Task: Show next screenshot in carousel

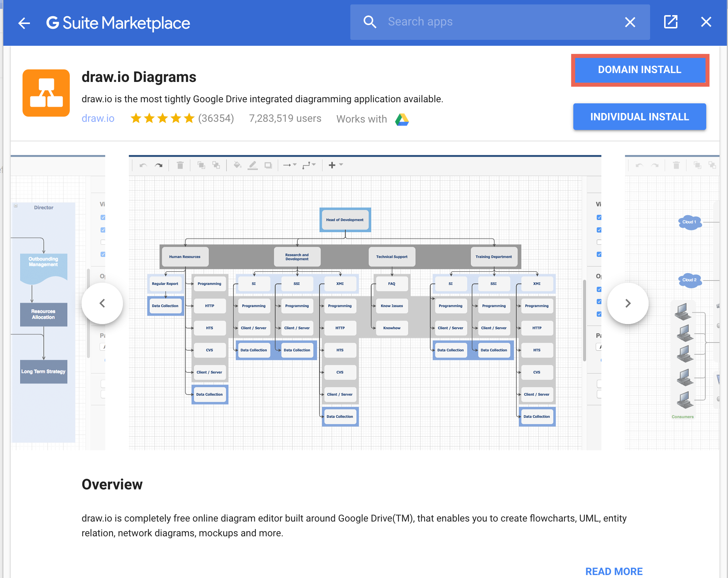Action: (x=628, y=303)
